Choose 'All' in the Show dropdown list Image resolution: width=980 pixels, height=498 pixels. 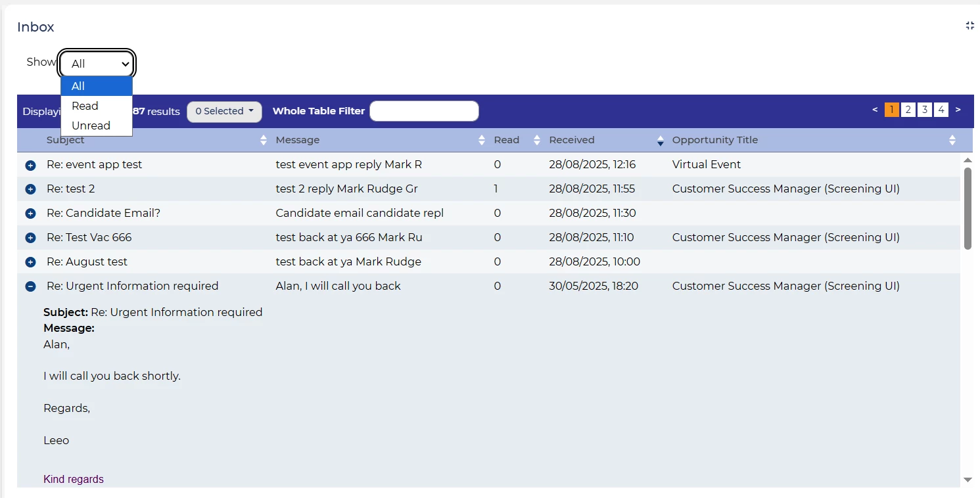click(x=97, y=86)
